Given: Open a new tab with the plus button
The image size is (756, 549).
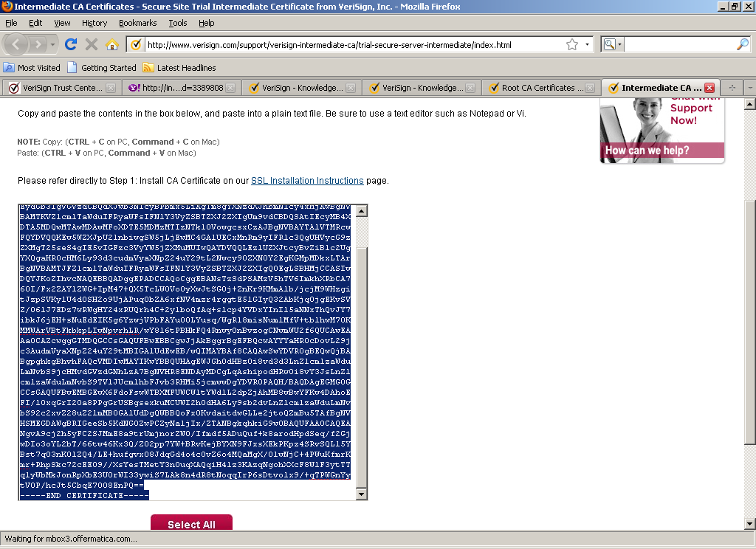Looking at the screenshot, I should (732, 88).
